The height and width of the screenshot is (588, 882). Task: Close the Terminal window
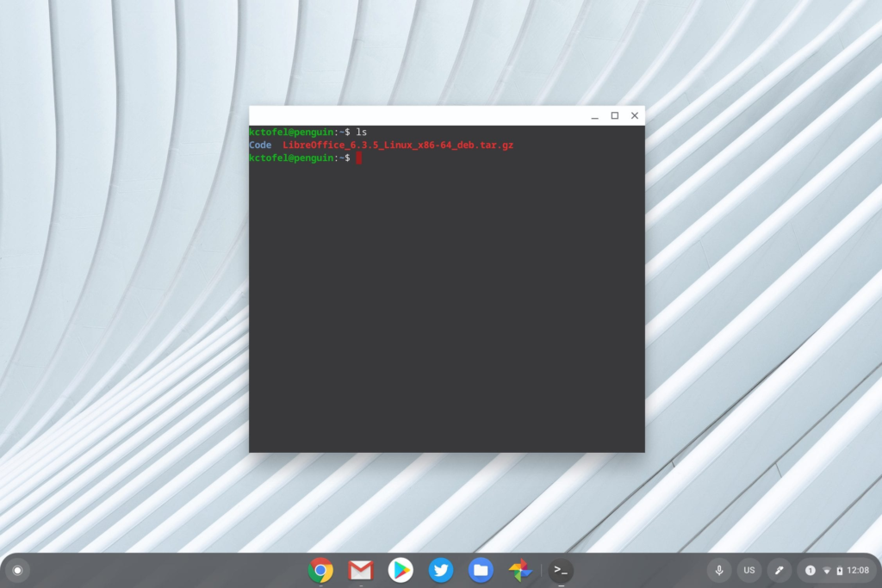[635, 115]
